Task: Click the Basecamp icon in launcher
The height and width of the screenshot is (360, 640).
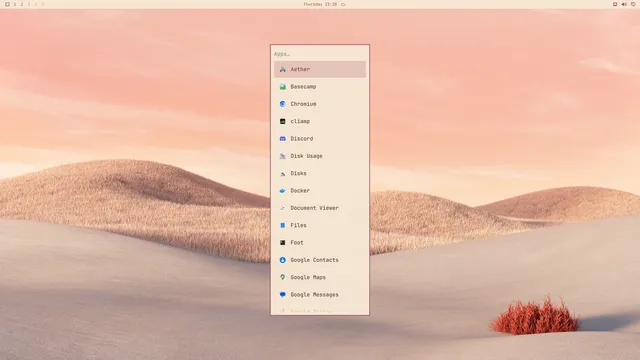Action: [282, 87]
